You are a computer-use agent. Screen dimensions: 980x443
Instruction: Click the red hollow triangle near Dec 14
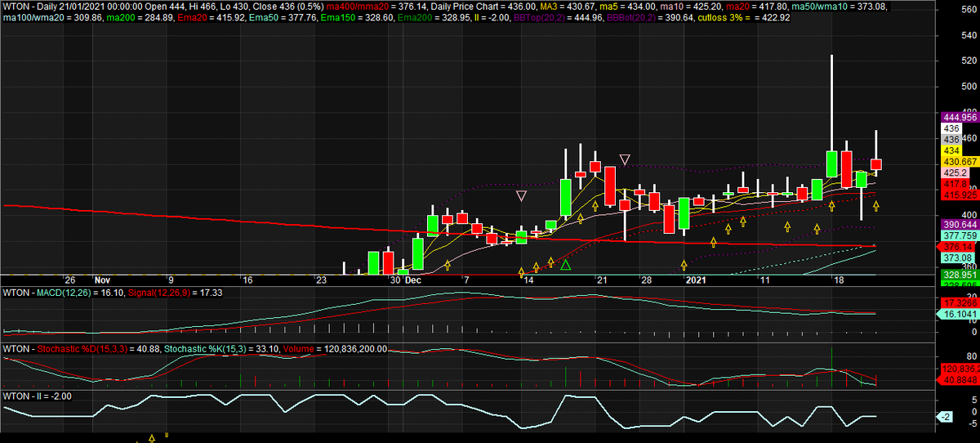521,196
